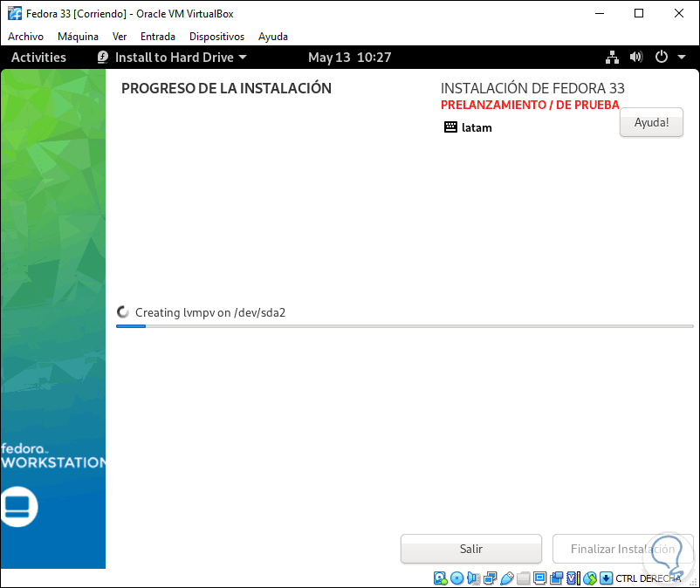This screenshot has width=700, height=588.
Task: Expand the system menu arrow
Action: 682,57
